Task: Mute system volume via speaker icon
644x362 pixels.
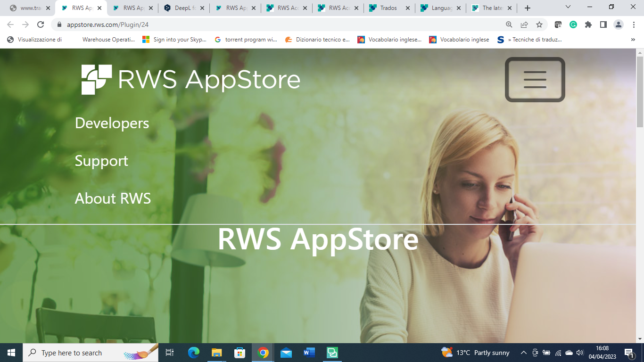Action: pyautogui.click(x=579, y=352)
